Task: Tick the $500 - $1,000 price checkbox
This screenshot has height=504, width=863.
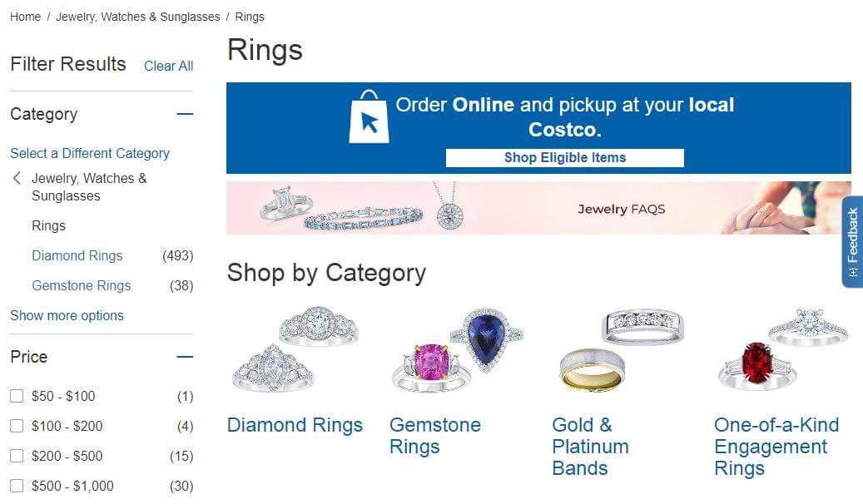Action: pyautogui.click(x=17, y=486)
